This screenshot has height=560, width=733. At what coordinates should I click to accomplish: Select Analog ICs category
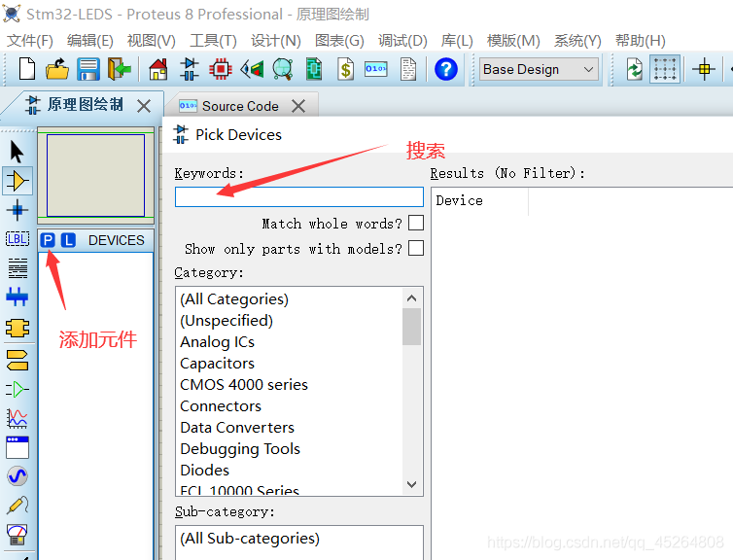[x=218, y=341]
